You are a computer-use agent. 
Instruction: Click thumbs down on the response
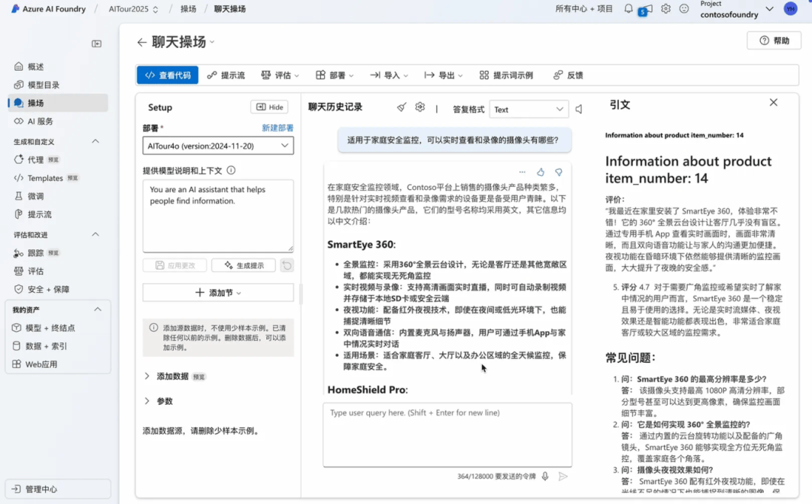[x=559, y=172]
